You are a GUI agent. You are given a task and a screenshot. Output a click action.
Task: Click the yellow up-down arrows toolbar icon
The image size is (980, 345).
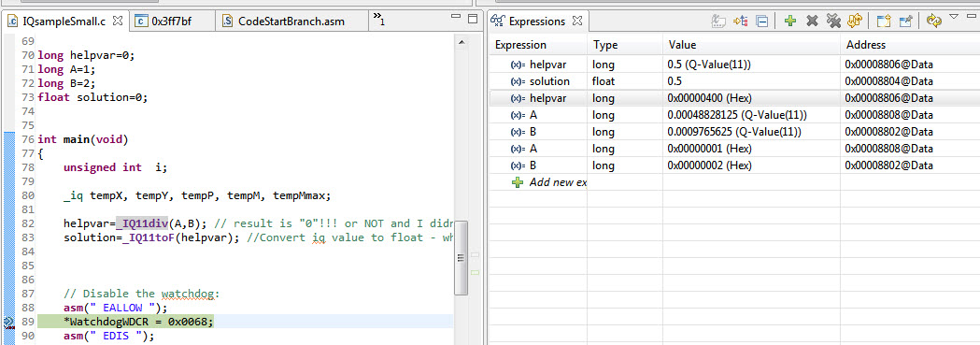pyautogui.click(x=855, y=22)
